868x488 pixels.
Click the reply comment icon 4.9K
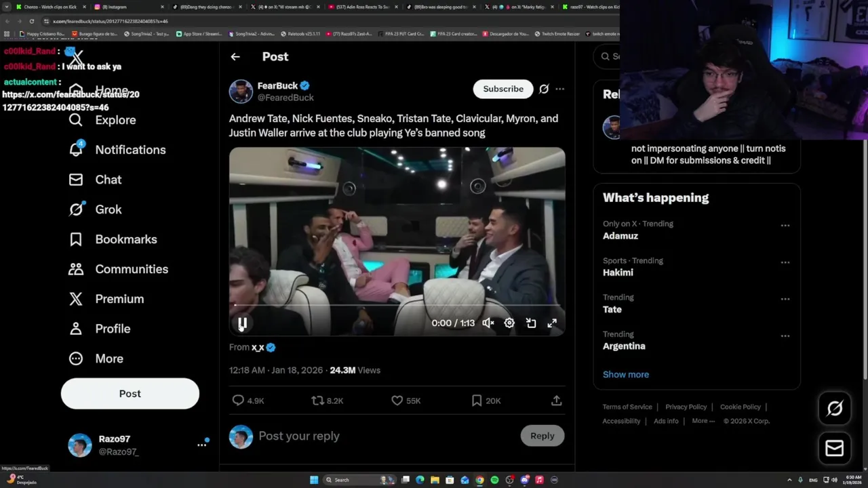click(248, 401)
